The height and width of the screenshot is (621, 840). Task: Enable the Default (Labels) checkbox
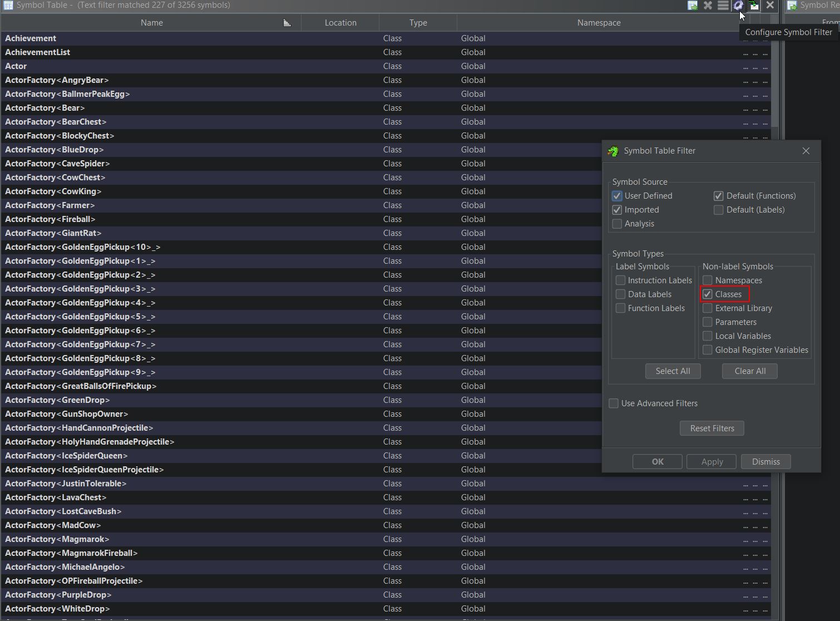click(719, 210)
